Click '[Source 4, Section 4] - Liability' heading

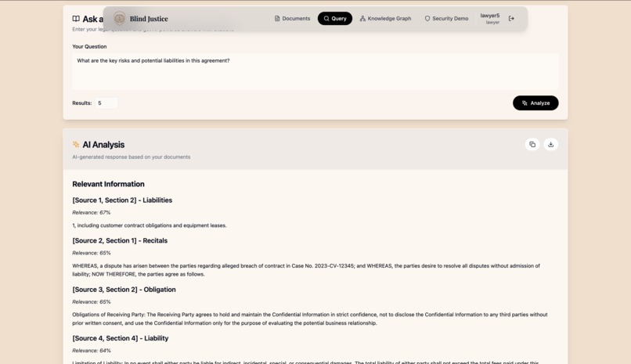121,338
